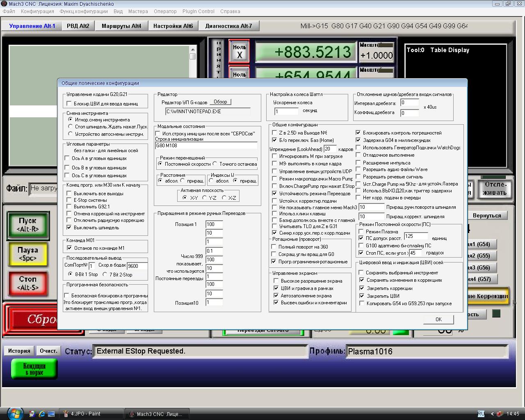
Task: Toggle Останов по команде M1 checkbox
Action: point(69,248)
